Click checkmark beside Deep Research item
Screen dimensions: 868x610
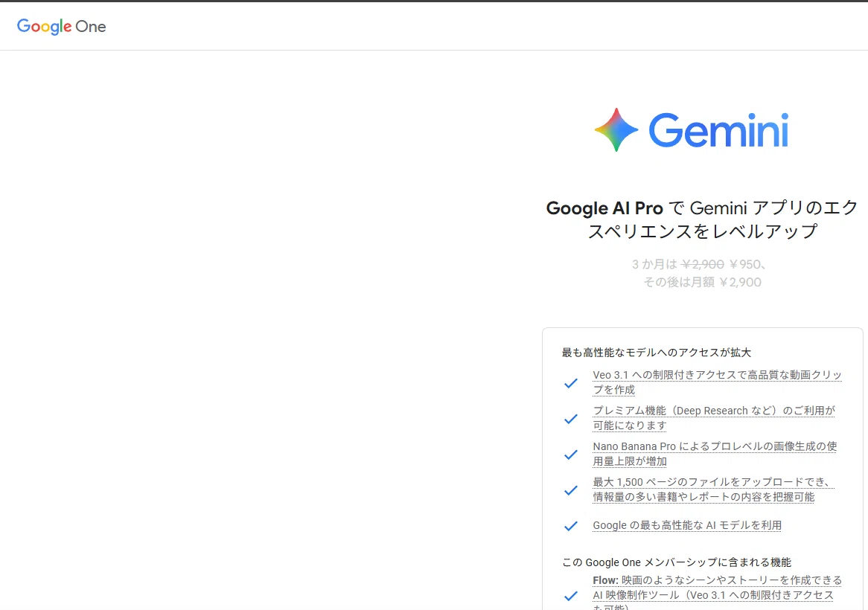[x=571, y=420]
